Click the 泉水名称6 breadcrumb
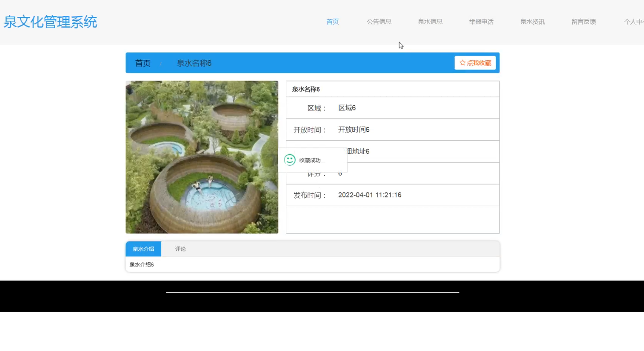The width and height of the screenshot is (644, 351). coord(194,63)
